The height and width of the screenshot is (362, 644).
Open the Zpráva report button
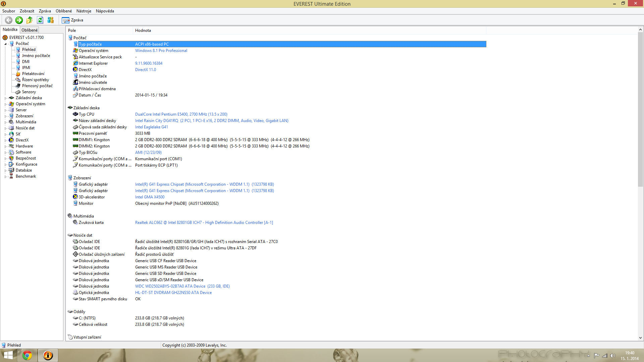click(72, 20)
